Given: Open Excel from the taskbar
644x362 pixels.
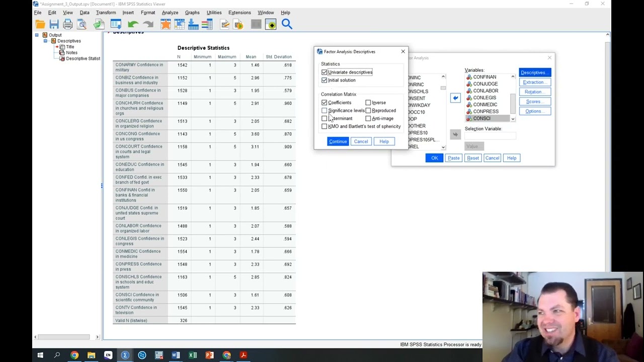Looking at the screenshot, I should pyautogui.click(x=193, y=355).
